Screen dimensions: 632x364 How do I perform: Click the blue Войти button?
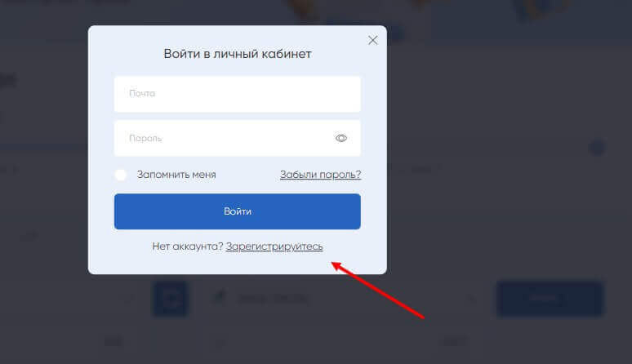point(238,211)
